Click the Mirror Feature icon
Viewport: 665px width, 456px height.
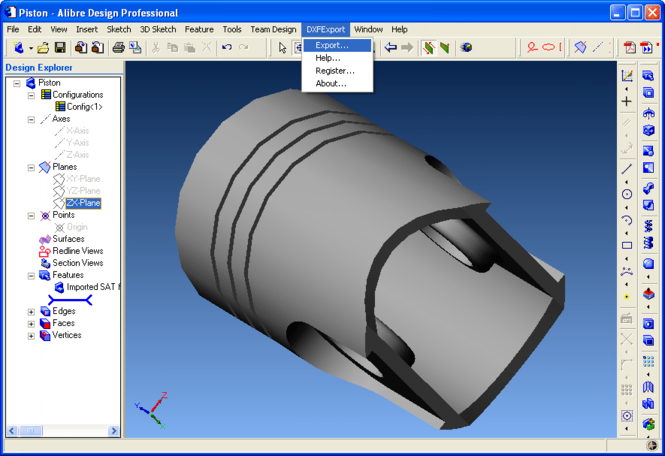pyautogui.click(x=648, y=387)
